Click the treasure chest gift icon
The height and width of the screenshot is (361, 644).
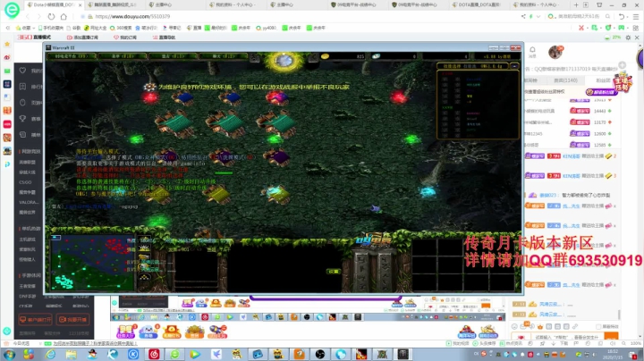(195, 332)
